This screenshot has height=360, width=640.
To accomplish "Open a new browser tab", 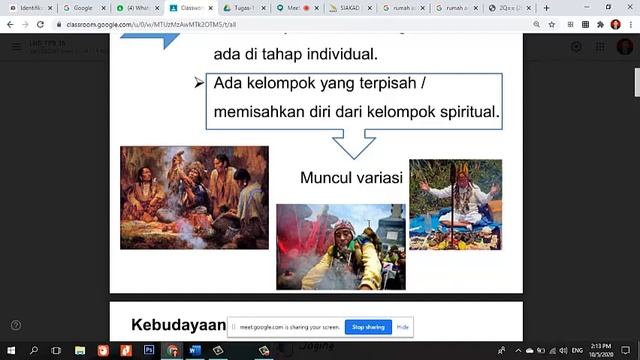I will pos(547,8).
